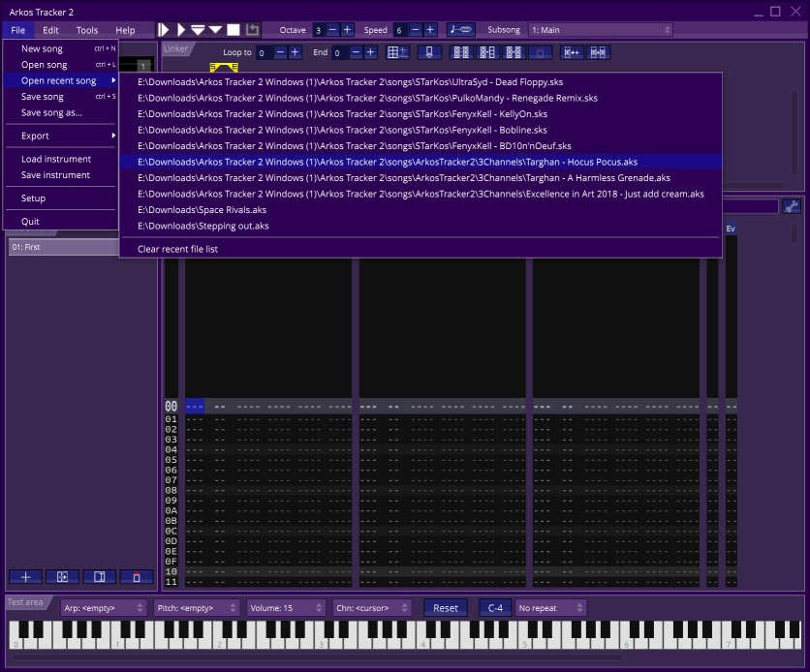The width and height of the screenshot is (810, 672).
Task: Increase the End value
Action: click(370, 52)
